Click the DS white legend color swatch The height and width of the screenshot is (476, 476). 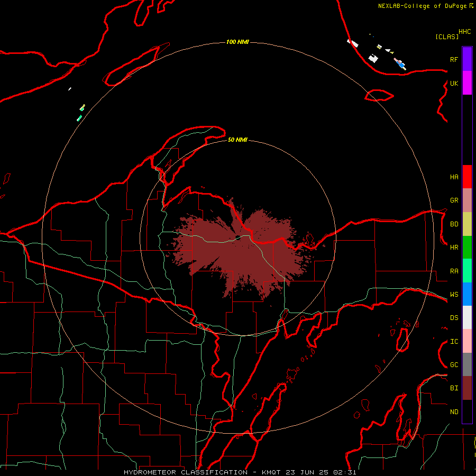(467, 317)
